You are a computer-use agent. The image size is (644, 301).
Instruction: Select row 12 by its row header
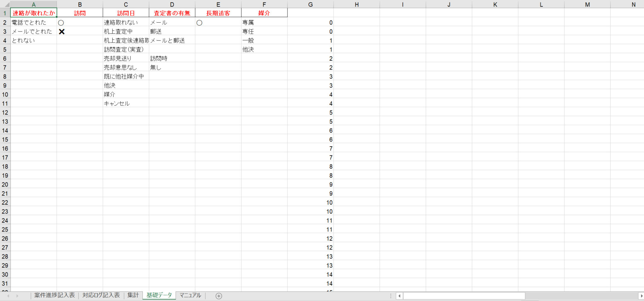pyautogui.click(x=5, y=112)
